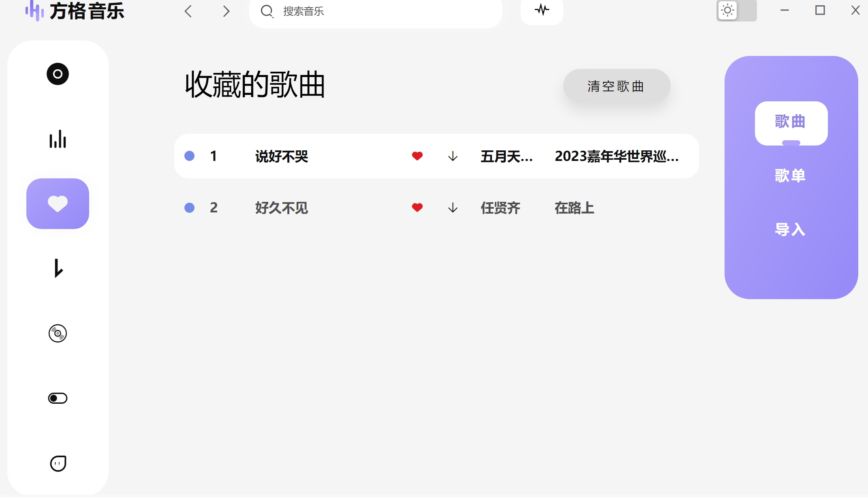Image resolution: width=868 pixels, height=501 pixels.
Task: Click row number 2
Action: [214, 208]
